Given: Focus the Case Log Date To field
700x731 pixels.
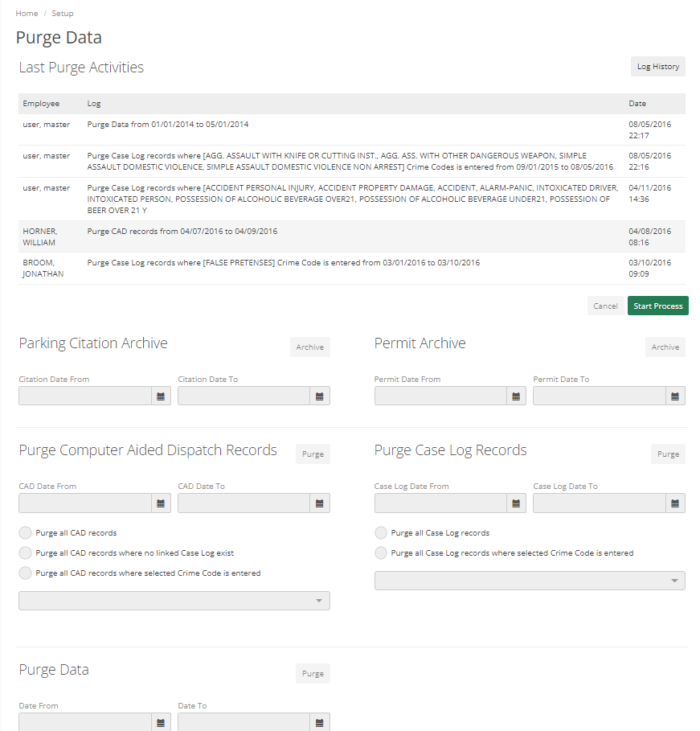Looking at the screenshot, I should 600,503.
